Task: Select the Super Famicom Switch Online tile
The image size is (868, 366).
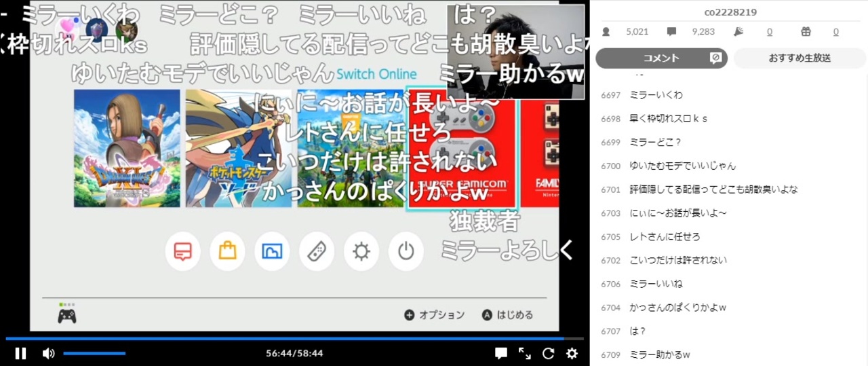Action: coord(462,148)
